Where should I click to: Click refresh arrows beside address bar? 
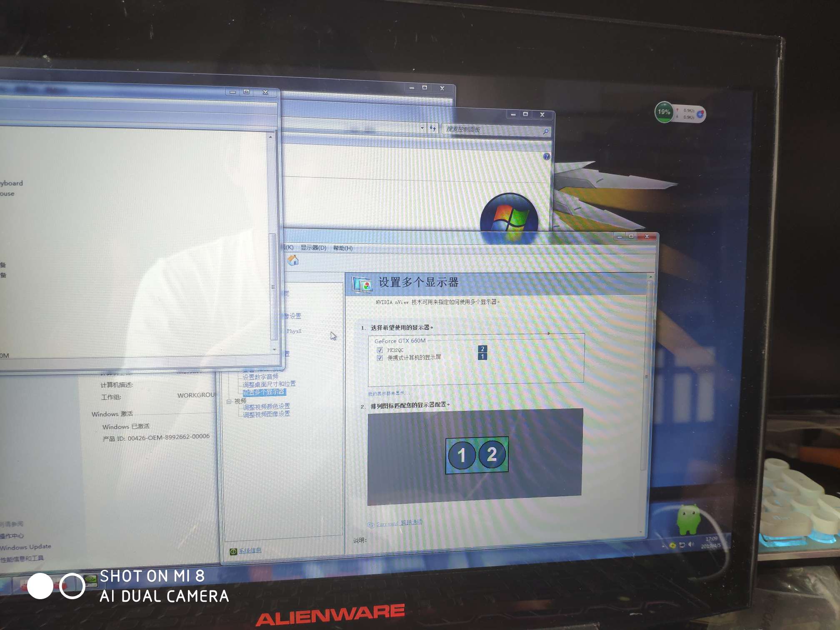pos(432,128)
